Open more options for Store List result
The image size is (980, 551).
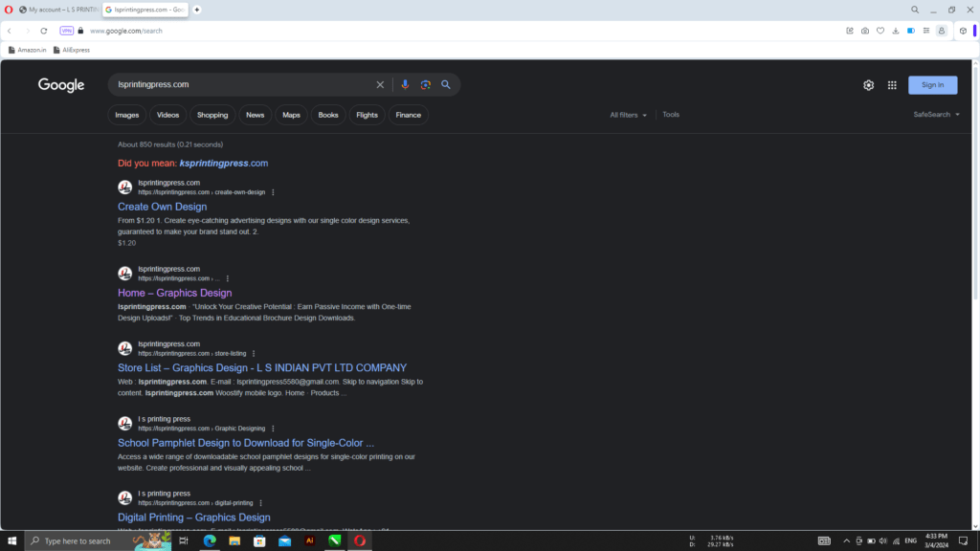[254, 354]
